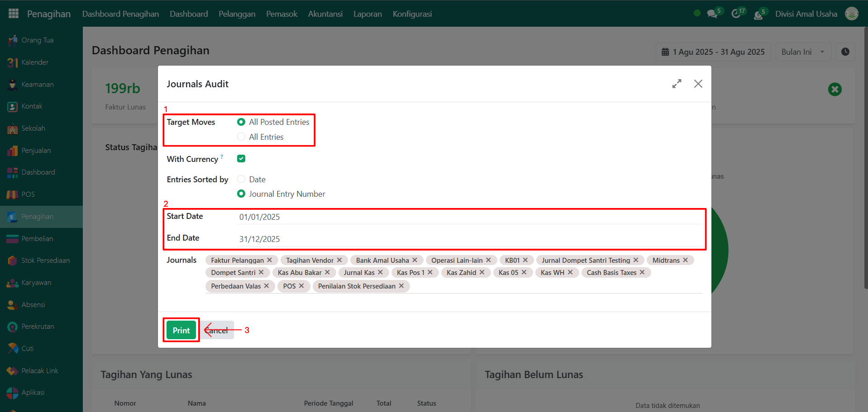868x412 pixels.
Task: Open the Akuntansi menu
Action: tap(325, 14)
